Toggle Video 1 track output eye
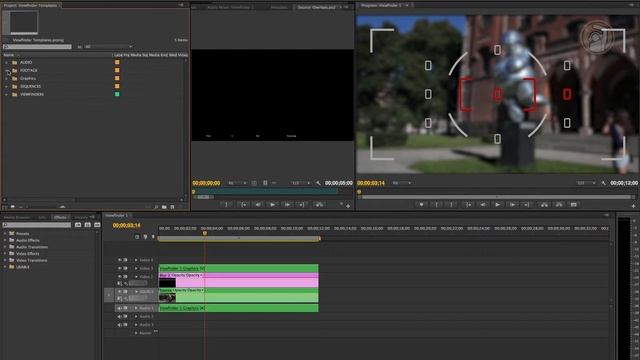Screen dimensions: 640x360 pos(120,291)
